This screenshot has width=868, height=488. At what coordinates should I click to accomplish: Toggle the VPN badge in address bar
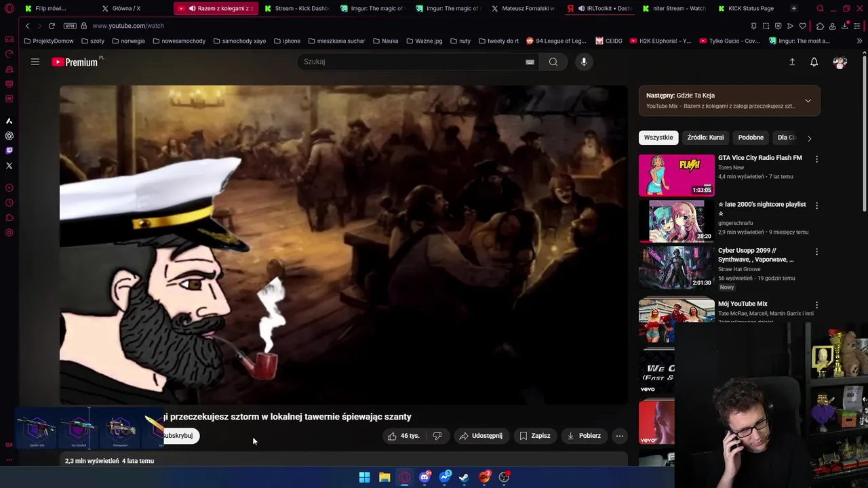point(70,26)
